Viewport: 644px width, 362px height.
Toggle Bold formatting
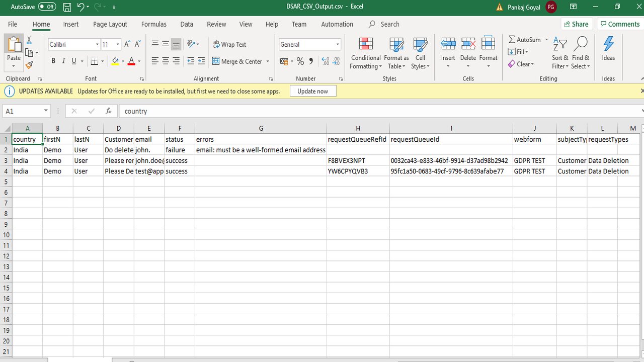click(x=53, y=61)
